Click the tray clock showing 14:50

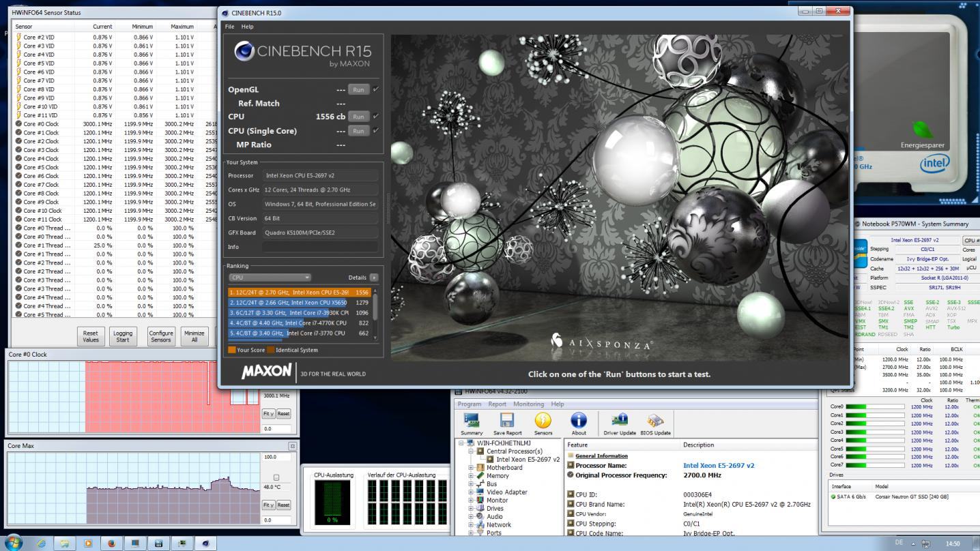coord(953,543)
